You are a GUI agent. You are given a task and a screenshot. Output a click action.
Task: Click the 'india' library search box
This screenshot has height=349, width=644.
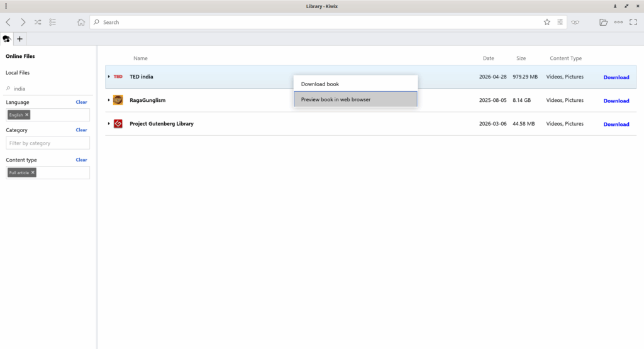(48, 89)
